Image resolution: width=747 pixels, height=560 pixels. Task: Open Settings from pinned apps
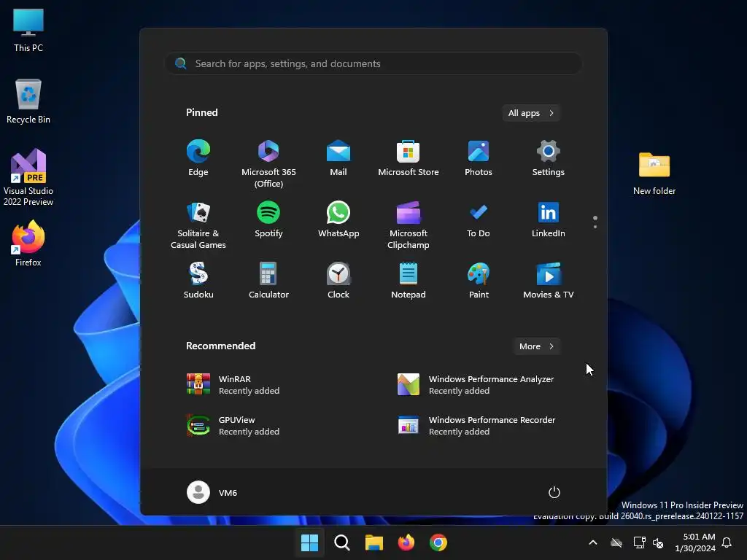pyautogui.click(x=549, y=158)
